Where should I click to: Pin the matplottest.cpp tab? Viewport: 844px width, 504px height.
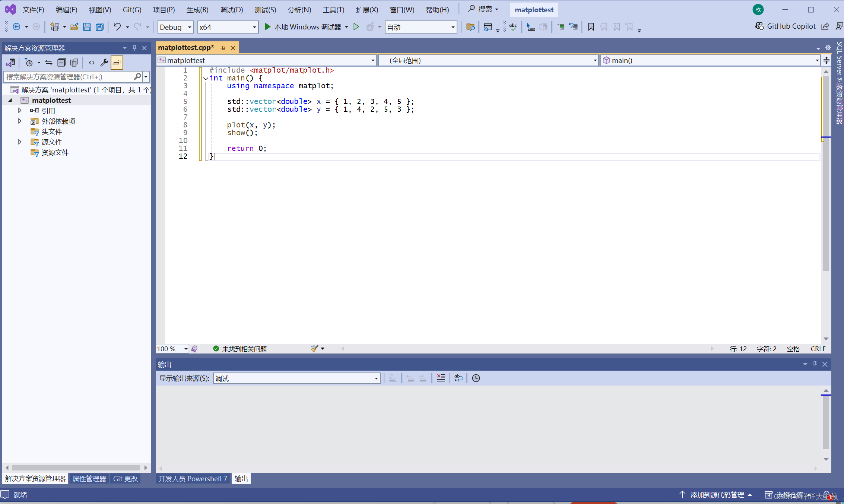pos(223,48)
